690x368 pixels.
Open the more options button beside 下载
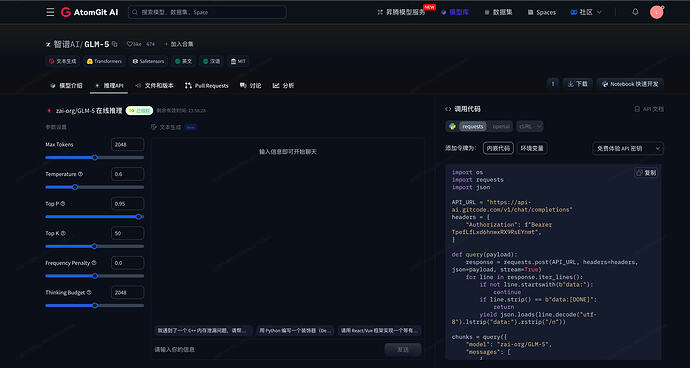pos(553,84)
